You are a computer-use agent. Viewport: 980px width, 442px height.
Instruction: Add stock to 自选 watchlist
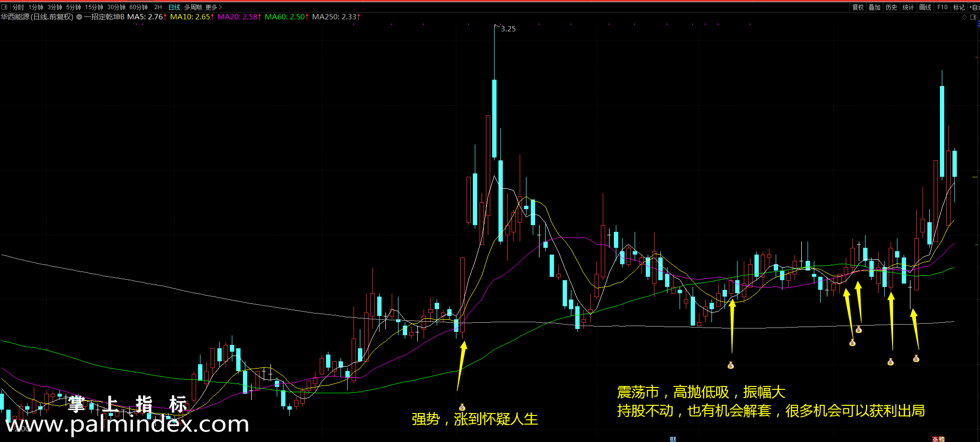tap(974, 7)
